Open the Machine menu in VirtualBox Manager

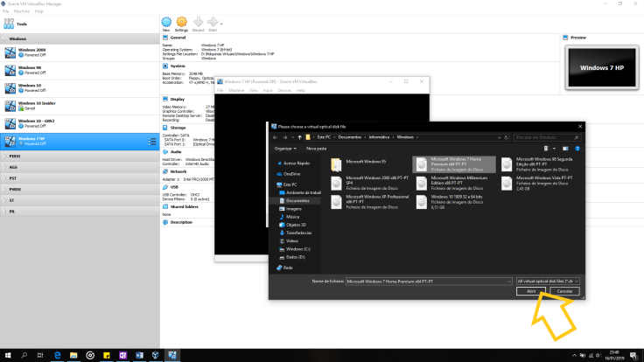coord(20,11)
